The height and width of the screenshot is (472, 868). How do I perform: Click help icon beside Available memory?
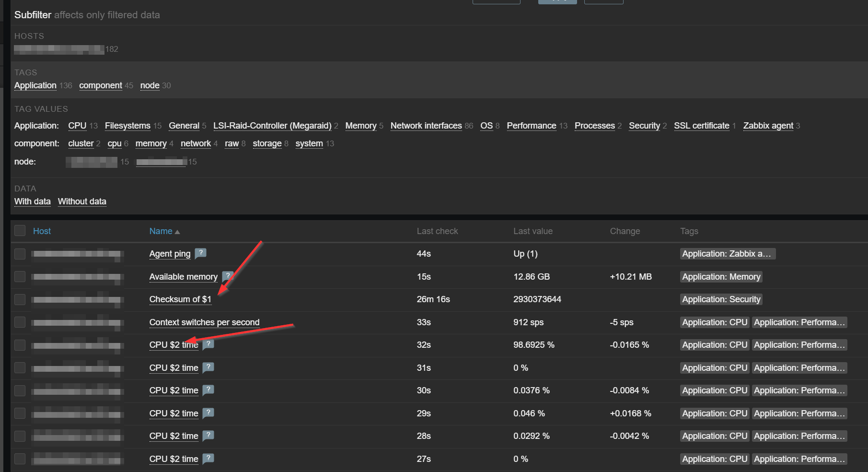pos(228,276)
